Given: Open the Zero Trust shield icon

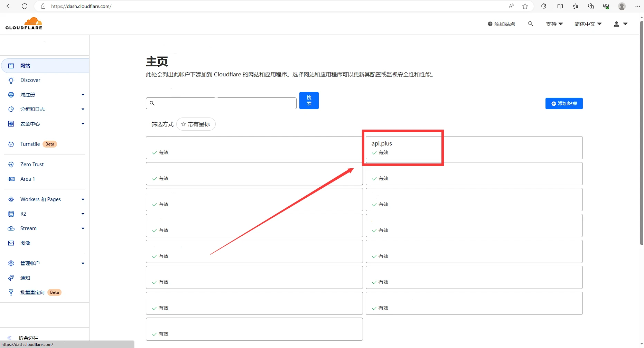Looking at the screenshot, I should pyautogui.click(x=11, y=164).
